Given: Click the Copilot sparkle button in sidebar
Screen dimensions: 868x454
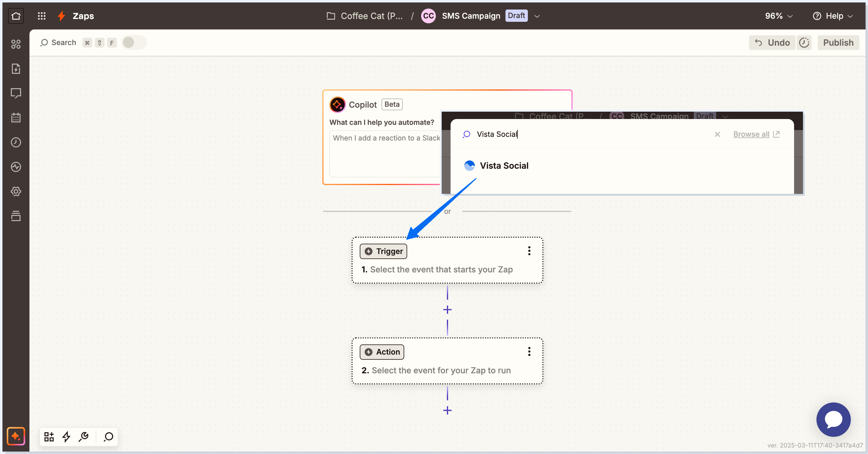Looking at the screenshot, I should click(x=16, y=436).
